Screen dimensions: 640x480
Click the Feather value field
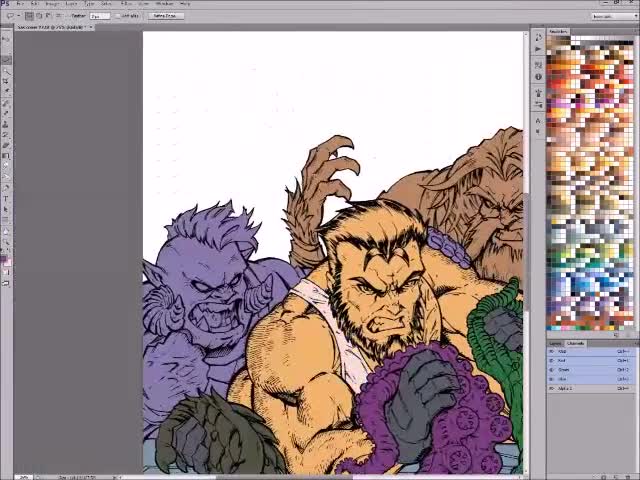pyautogui.click(x=100, y=16)
